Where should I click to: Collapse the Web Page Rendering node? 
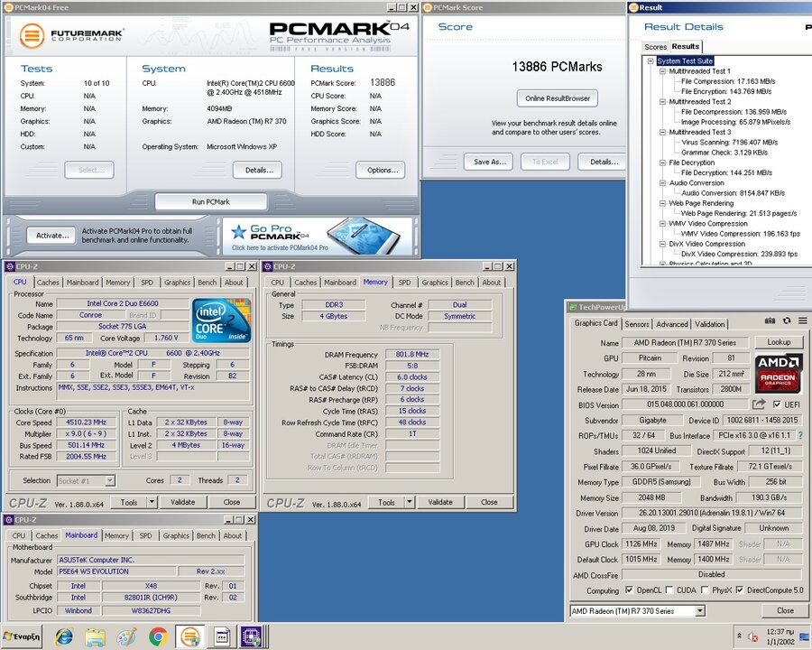(662, 203)
